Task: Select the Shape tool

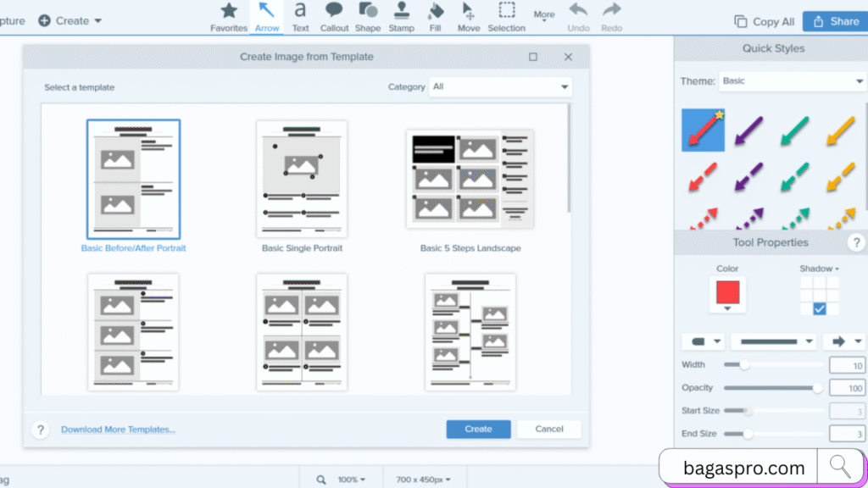Action: [367, 15]
